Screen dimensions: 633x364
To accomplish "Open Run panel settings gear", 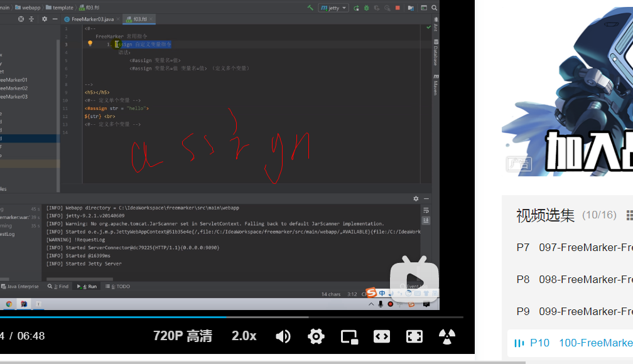I will pyautogui.click(x=416, y=198).
